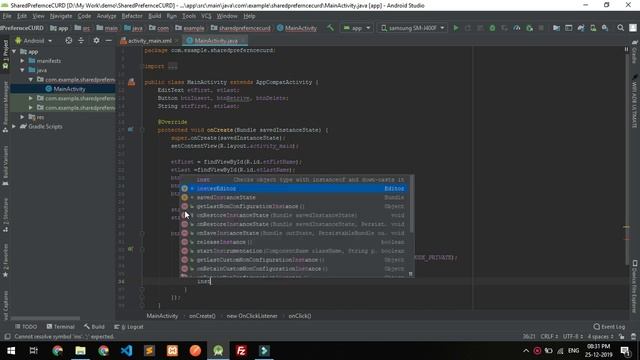Toggle Device File Explorer on the right edge
The image size is (640, 360).
[x=635, y=287]
